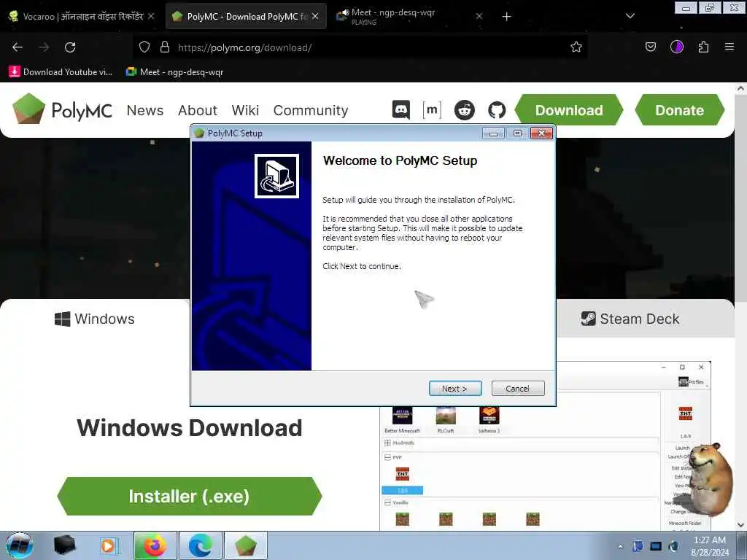This screenshot has height=560, width=747.
Task: Minimize the PolyMC Setup window
Action: point(493,133)
